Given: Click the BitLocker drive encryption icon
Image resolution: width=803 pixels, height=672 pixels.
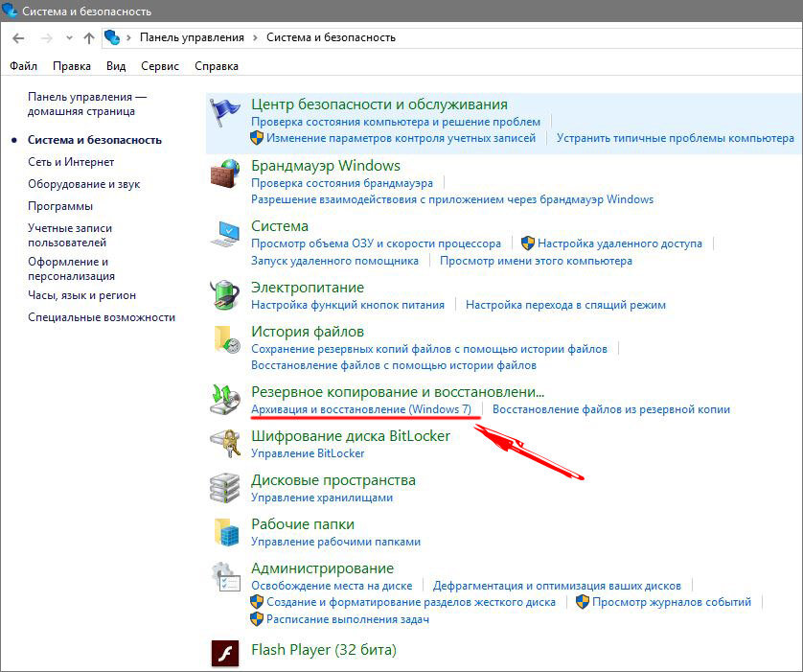Looking at the screenshot, I should [225, 444].
